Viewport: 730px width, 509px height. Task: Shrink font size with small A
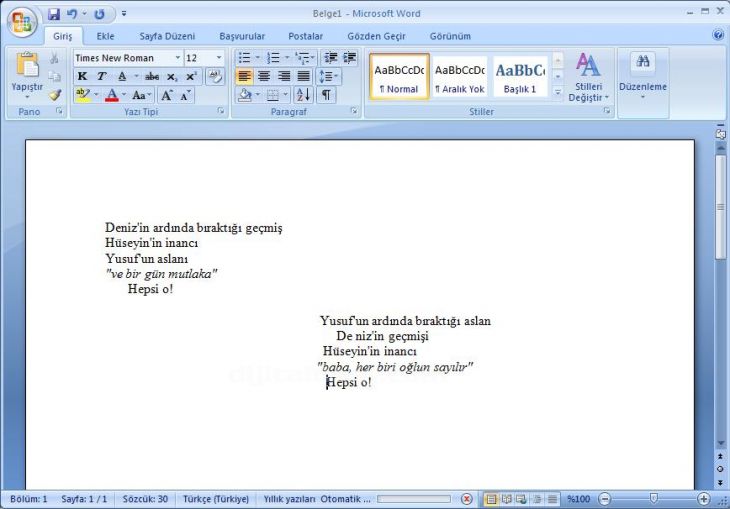(185, 95)
